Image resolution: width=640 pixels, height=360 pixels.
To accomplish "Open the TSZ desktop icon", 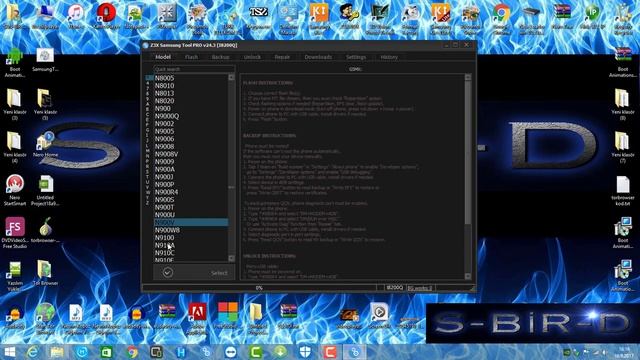I will (x=258, y=16).
